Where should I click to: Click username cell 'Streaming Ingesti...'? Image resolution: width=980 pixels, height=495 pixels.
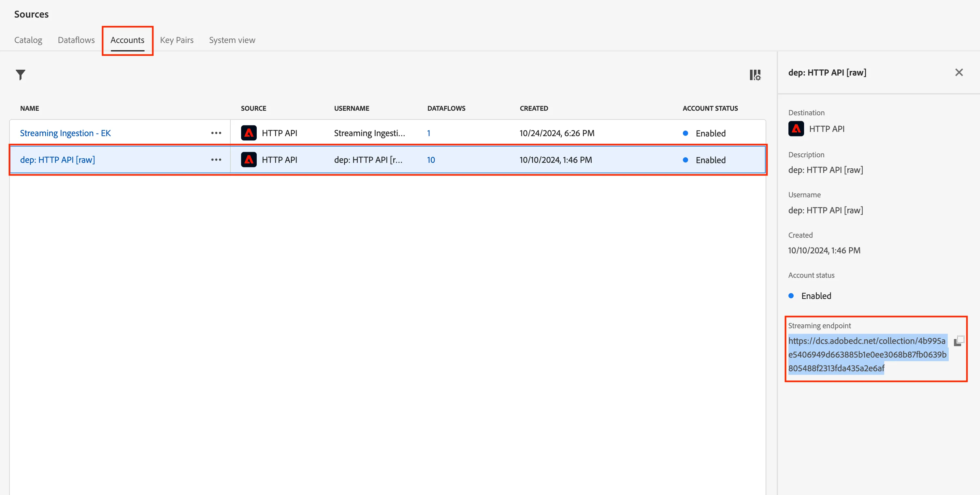(369, 133)
